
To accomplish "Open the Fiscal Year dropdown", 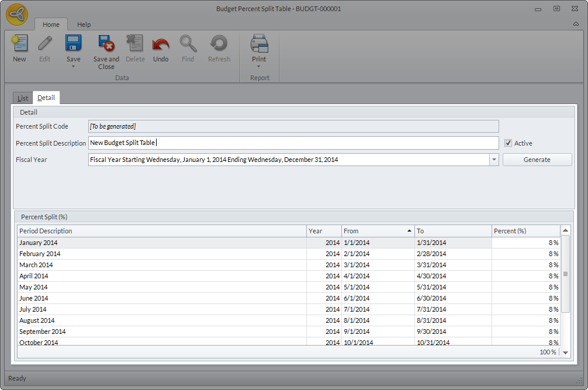I will (494, 160).
